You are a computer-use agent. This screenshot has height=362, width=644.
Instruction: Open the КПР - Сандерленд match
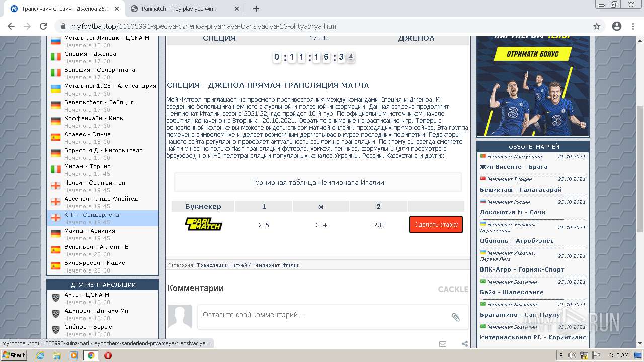point(92,215)
